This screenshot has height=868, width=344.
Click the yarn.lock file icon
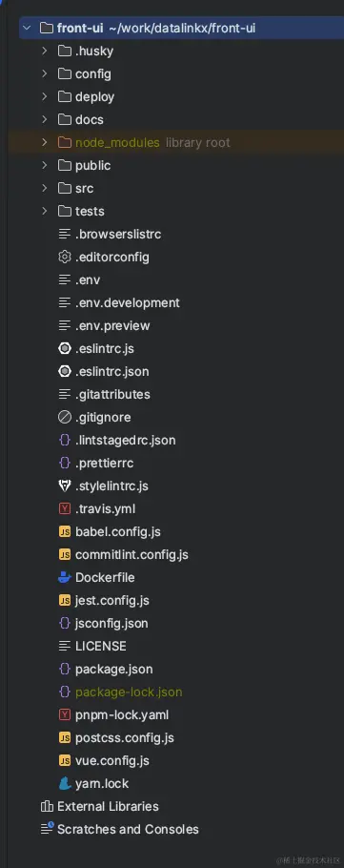(65, 783)
